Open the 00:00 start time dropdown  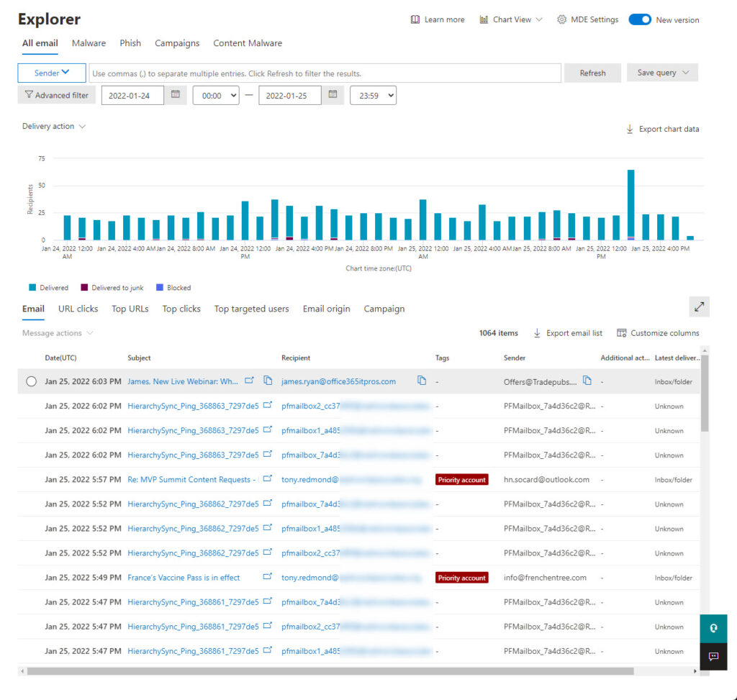coord(216,96)
